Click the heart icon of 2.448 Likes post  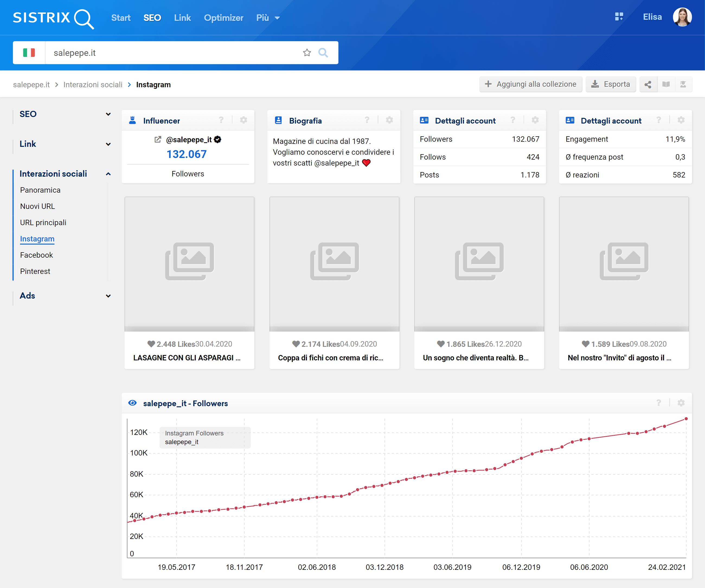pyautogui.click(x=151, y=344)
